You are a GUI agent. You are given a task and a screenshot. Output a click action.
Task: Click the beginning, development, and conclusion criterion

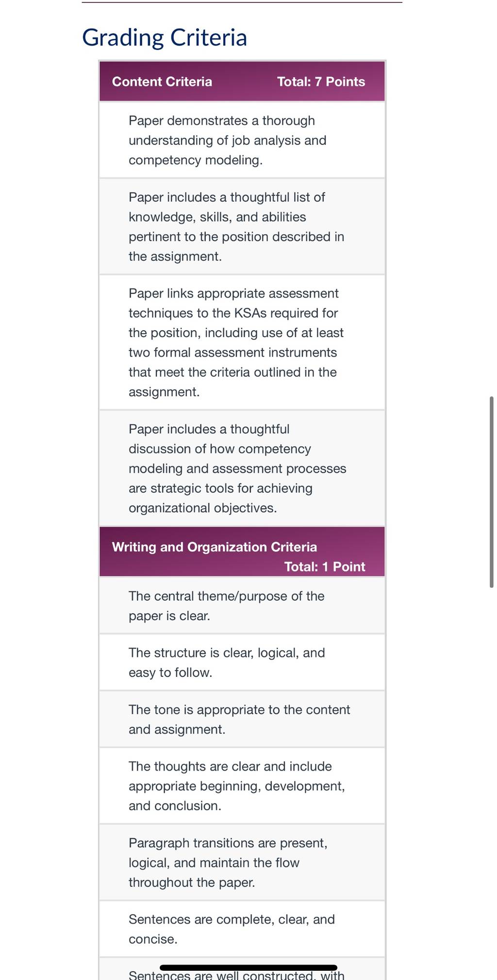point(242,786)
